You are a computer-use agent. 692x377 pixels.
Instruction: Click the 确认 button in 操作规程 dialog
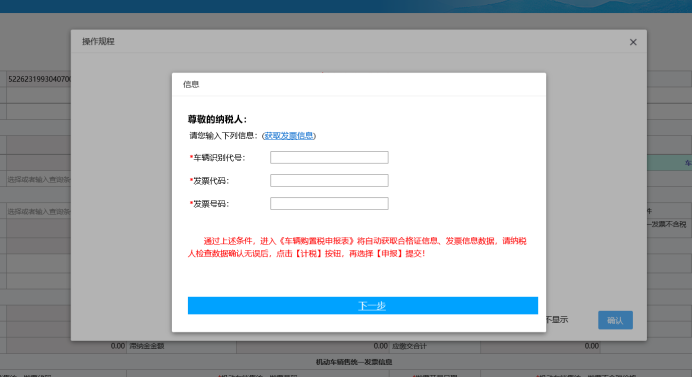point(615,320)
